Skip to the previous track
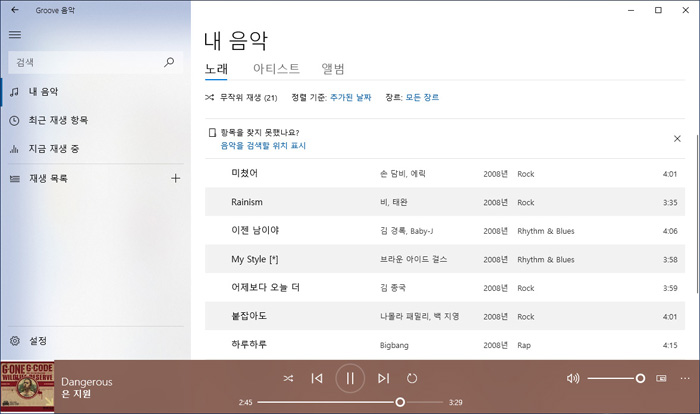The width and height of the screenshot is (700, 414). tap(317, 379)
